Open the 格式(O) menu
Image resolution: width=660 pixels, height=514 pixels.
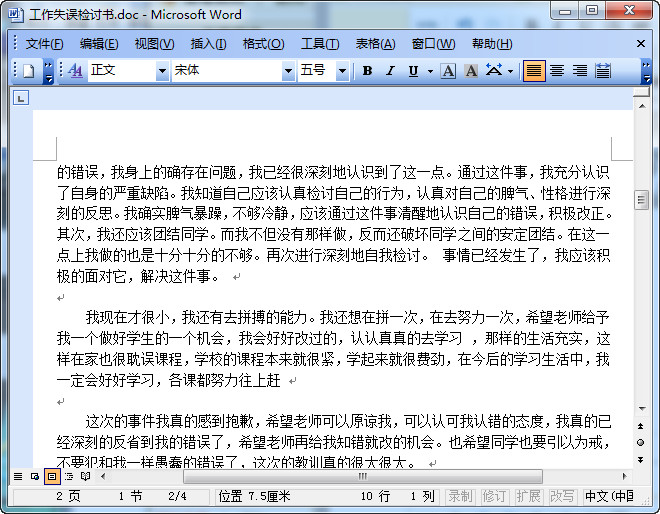[263, 44]
